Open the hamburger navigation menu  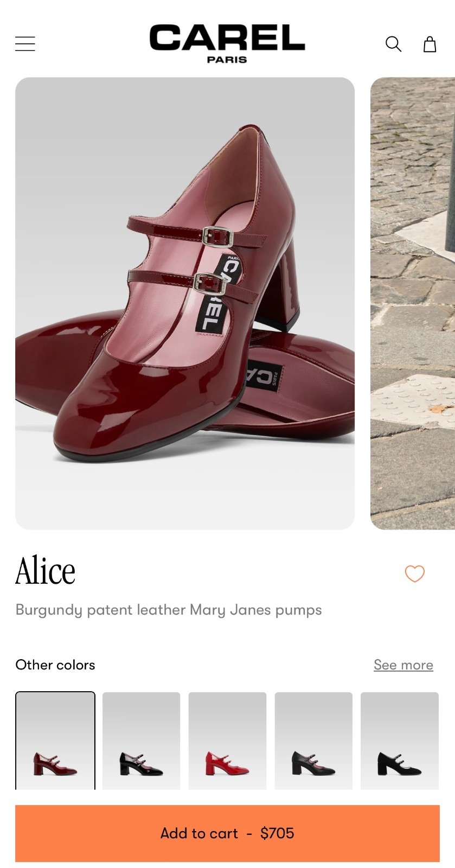[x=25, y=44]
